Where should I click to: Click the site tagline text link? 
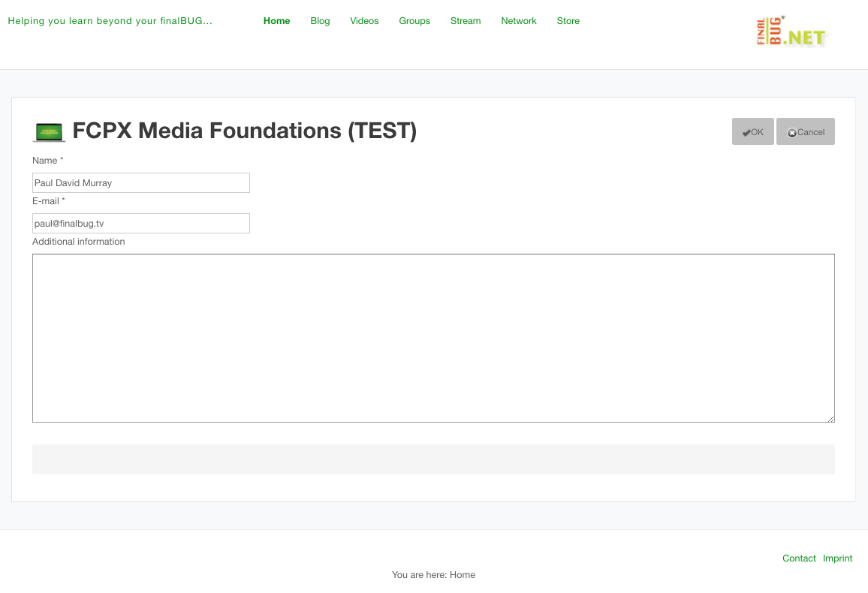pyautogui.click(x=110, y=21)
